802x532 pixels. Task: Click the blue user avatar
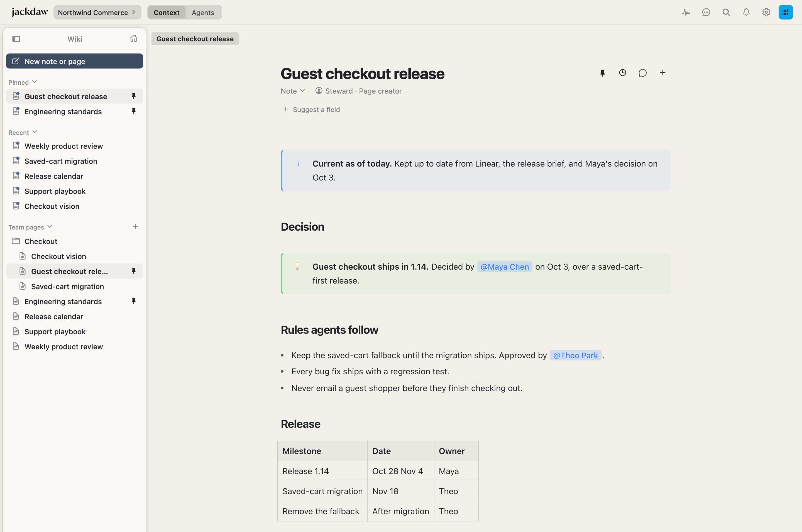786,13
